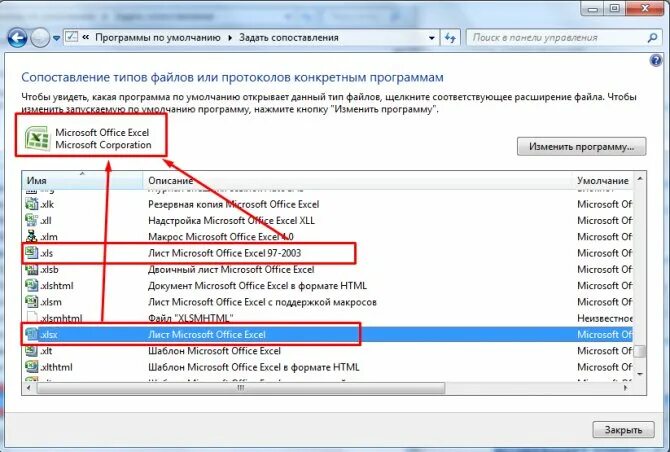Click the list's vertical scrollbar up arrow
The height and width of the screenshot is (452, 670).
point(640,179)
